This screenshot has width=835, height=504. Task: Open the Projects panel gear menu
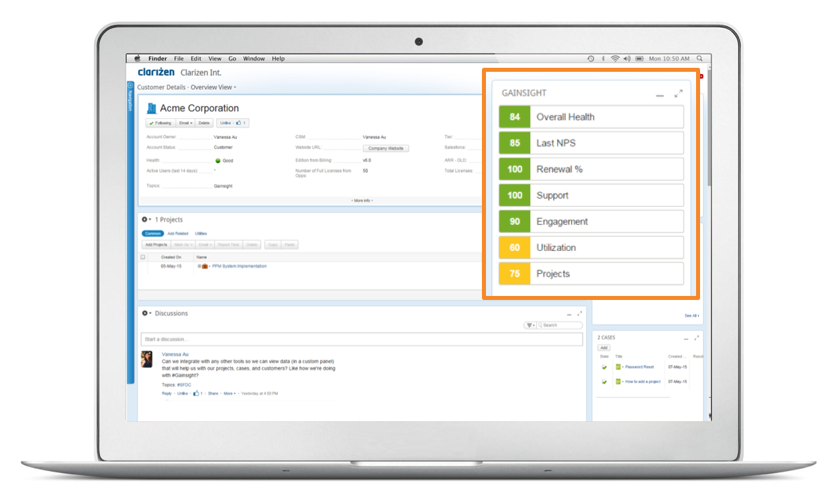point(146,219)
